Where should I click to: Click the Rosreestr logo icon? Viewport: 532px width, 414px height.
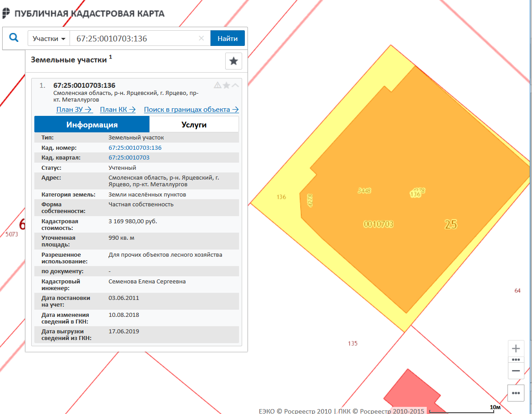6,13
